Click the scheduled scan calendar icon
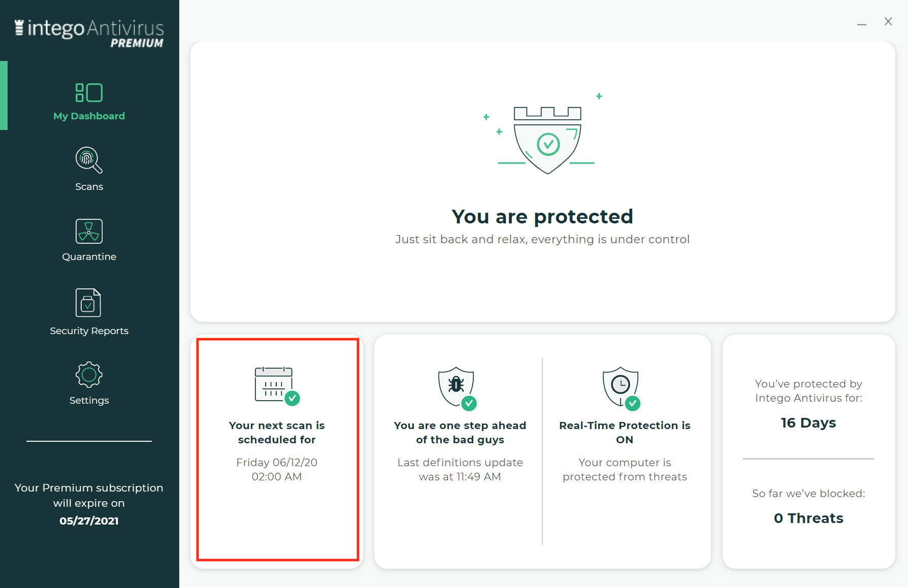The width and height of the screenshot is (909, 588). click(277, 386)
